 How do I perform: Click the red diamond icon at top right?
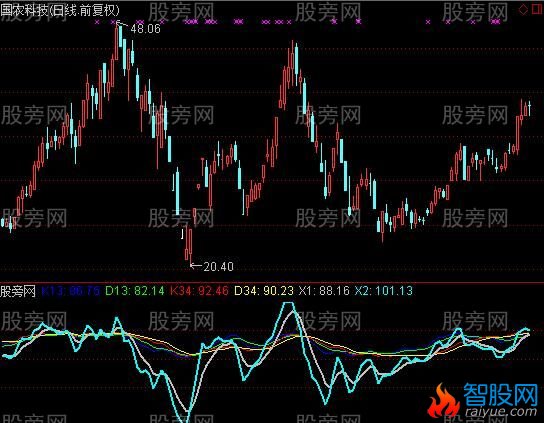[x=523, y=9]
